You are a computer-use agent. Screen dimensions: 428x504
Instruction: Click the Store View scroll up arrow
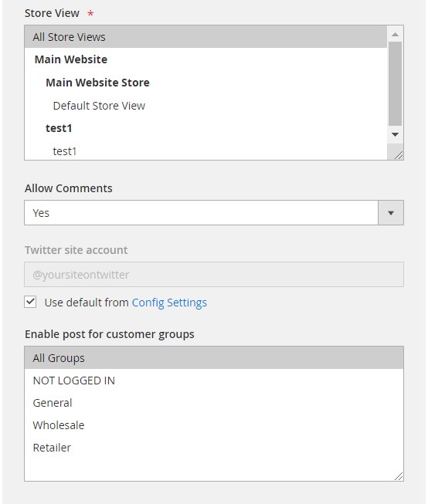395,35
